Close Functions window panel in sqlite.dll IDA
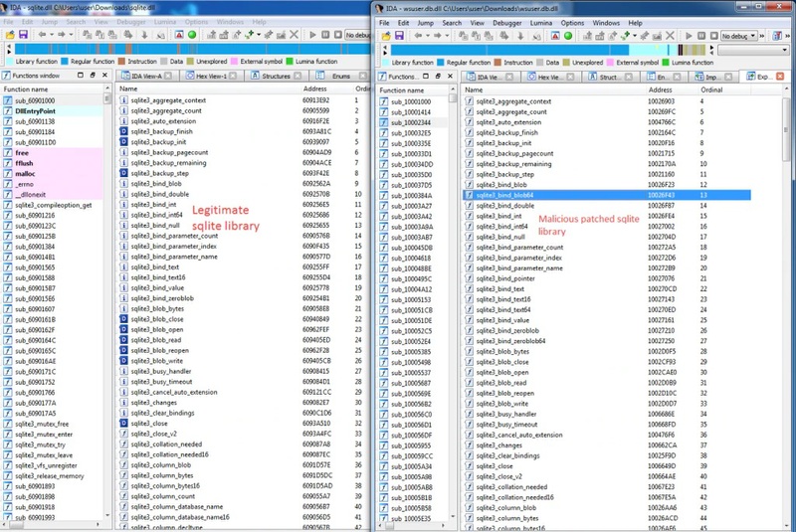The height and width of the screenshot is (532, 796). tap(104, 75)
